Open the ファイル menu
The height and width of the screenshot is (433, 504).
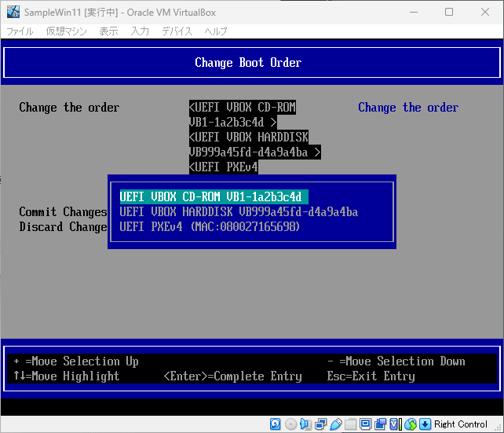(20, 31)
